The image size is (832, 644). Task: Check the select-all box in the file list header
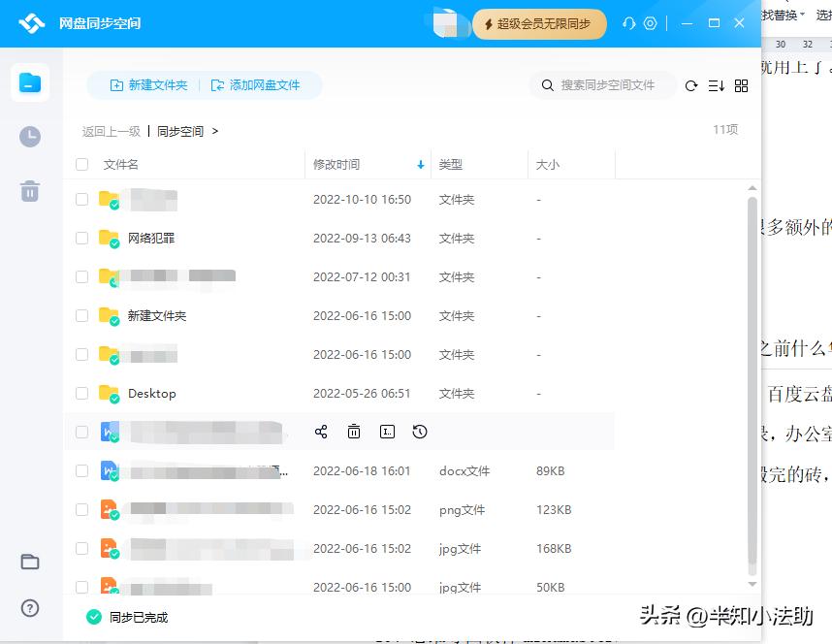point(81,164)
